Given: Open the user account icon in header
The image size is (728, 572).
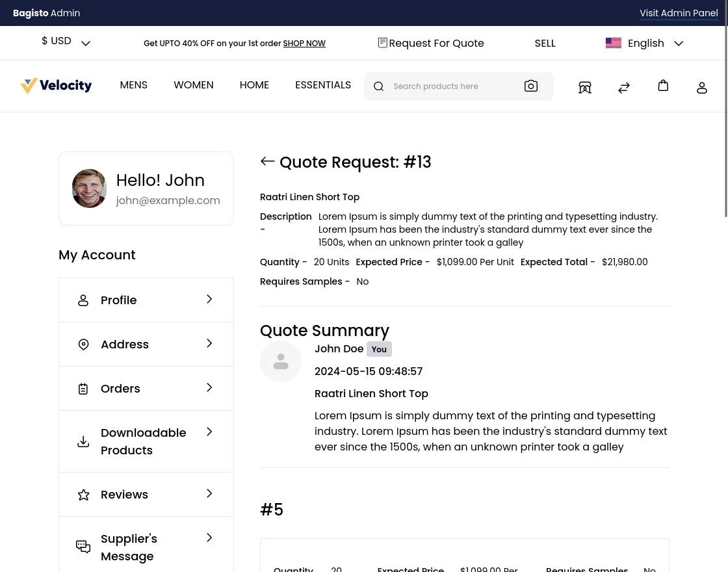Looking at the screenshot, I should [701, 88].
